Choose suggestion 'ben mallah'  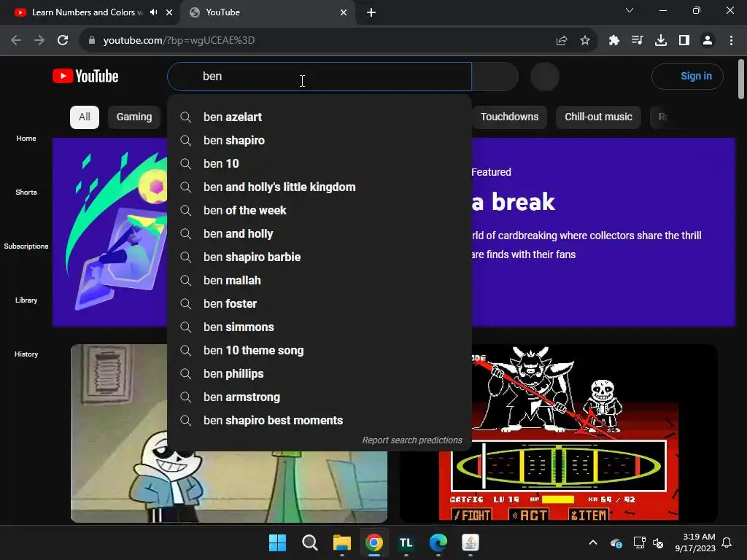coord(320,281)
